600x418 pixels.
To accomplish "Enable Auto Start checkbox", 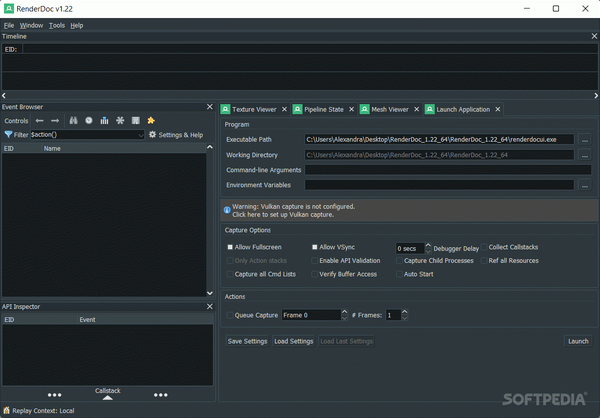I will 399,274.
